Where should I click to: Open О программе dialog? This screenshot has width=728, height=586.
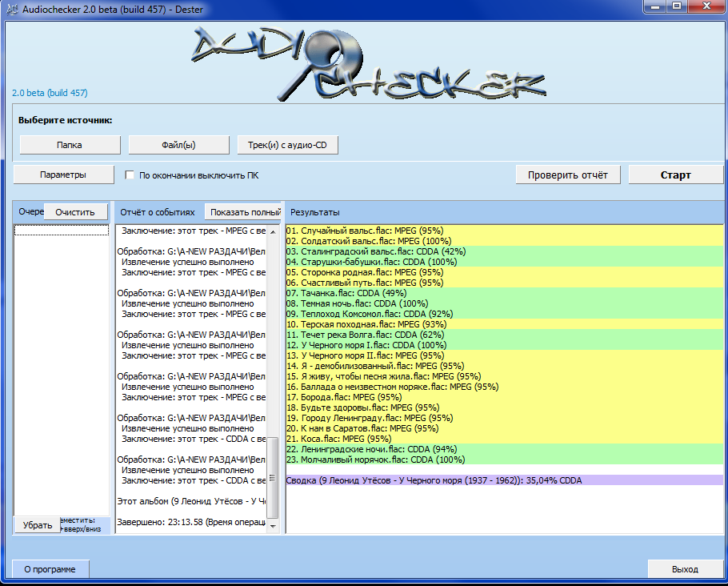pos(50,569)
